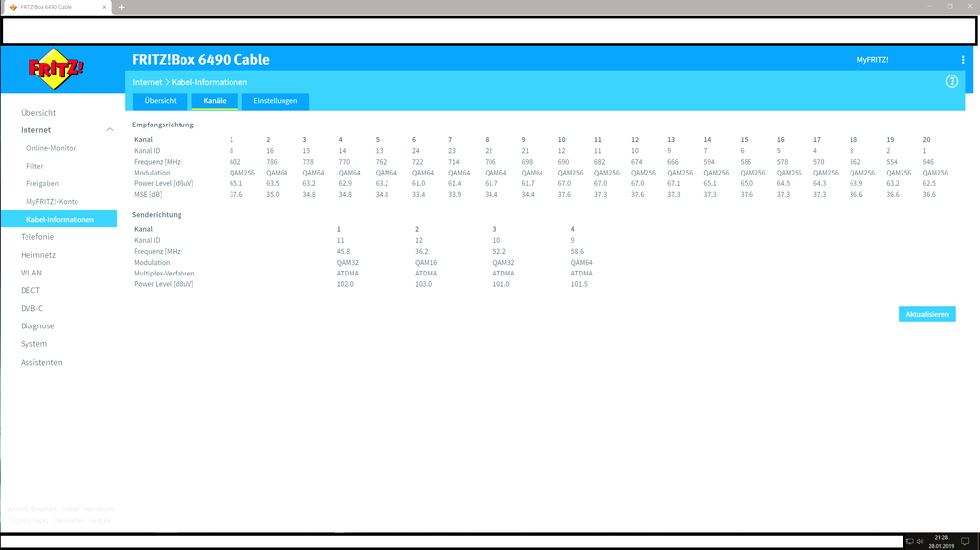980x550 pixels.
Task: Click the volume speaker icon in tray
Action: click(x=920, y=541)
